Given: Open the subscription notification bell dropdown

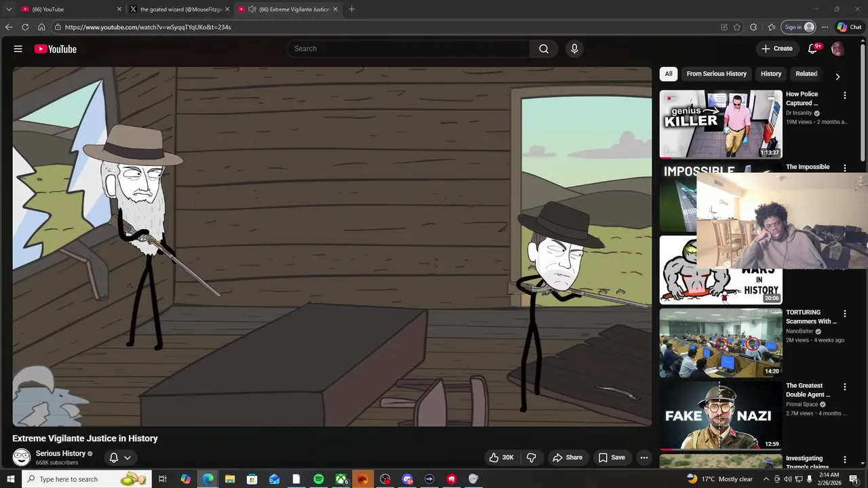Looking at the screenshot, I should tap(120, 457).
